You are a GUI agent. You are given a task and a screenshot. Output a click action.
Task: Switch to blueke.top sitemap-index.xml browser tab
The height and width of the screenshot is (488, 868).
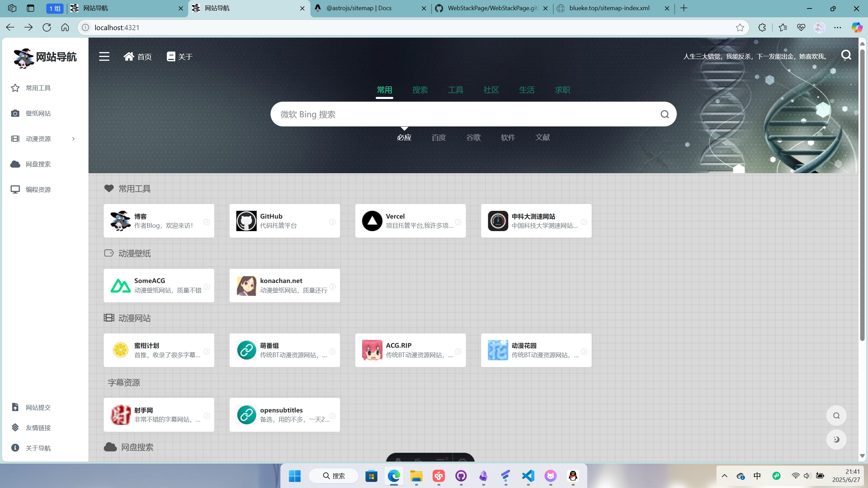click(x=614, y=8)
